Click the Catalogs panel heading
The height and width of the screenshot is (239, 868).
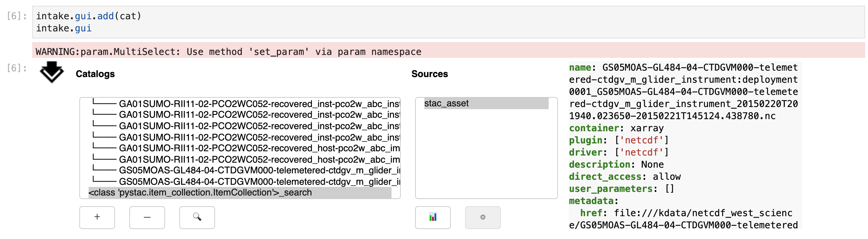point(95,74)
